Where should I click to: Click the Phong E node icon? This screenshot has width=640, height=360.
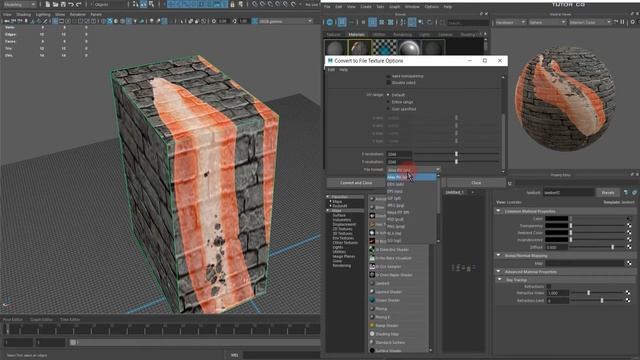point(372,317)
